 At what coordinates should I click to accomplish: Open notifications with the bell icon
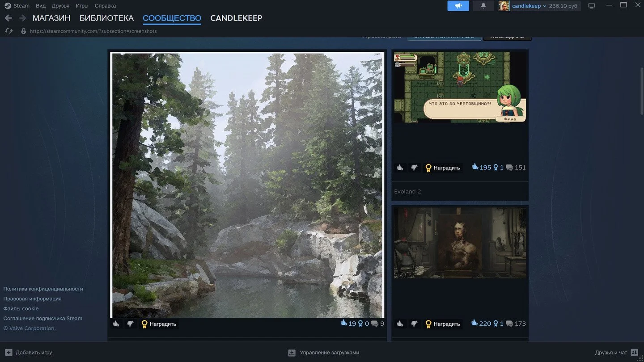(483, 6)
